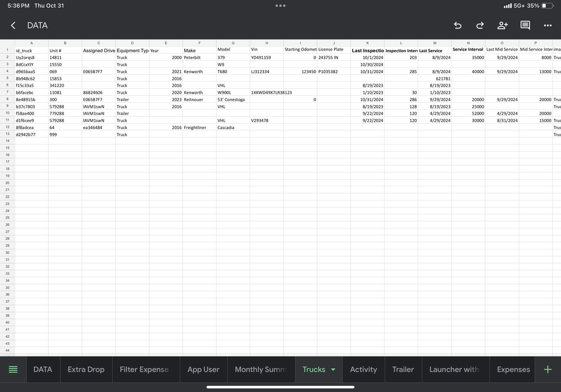Select cell Uy2orqs8
The height and width of the screenshot is (392, 561).
31,58
